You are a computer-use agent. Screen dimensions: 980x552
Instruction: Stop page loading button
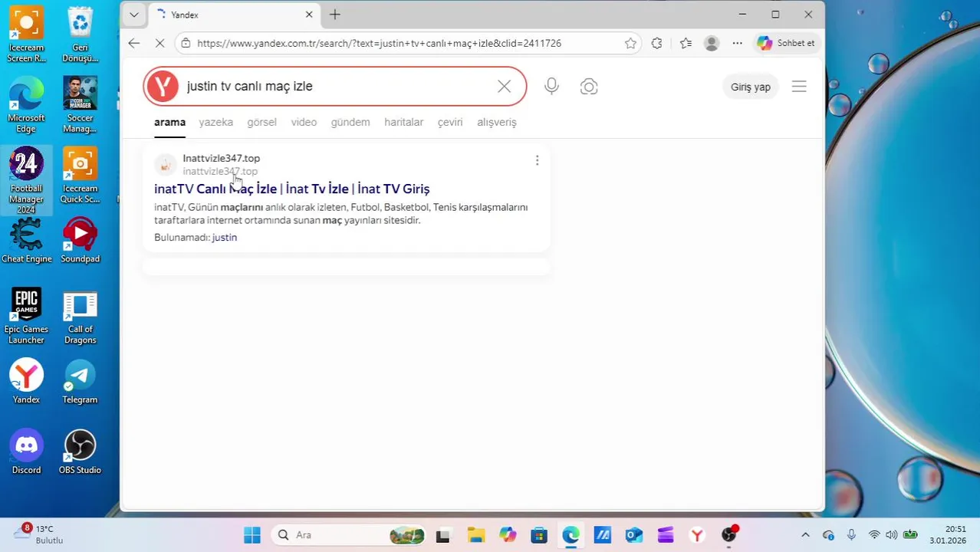click(x=159, y=43)
